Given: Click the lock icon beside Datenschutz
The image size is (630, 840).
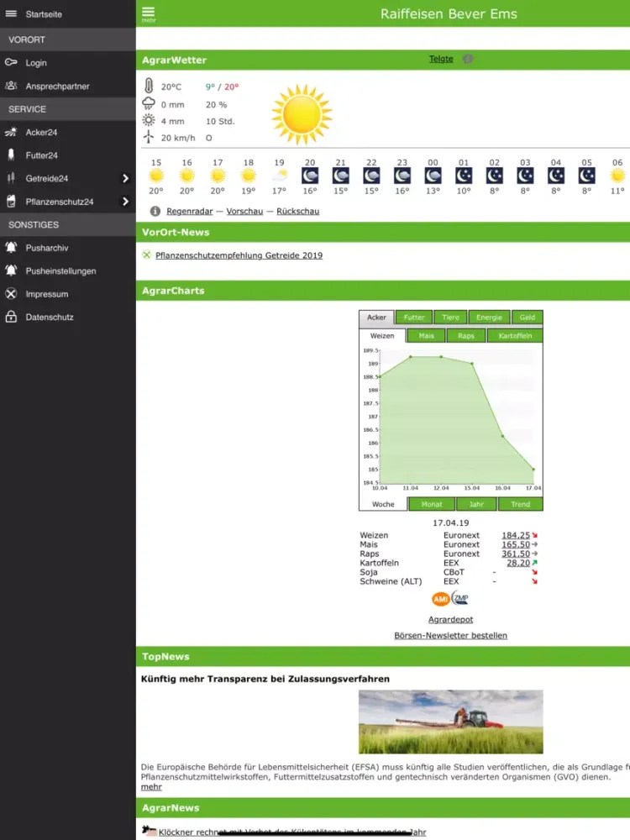Looking at the screenshot, I should click(x=11, y=317).
